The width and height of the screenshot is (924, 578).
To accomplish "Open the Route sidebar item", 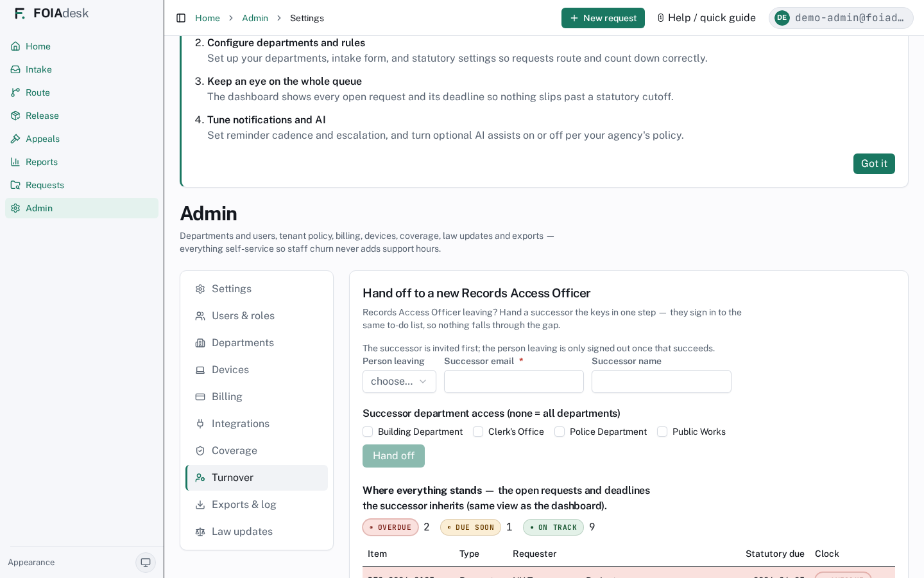I will coord(81,92).
